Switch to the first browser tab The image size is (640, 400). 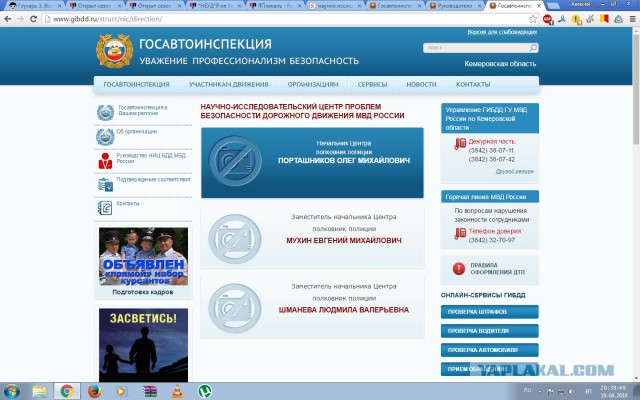coord(33,6)
